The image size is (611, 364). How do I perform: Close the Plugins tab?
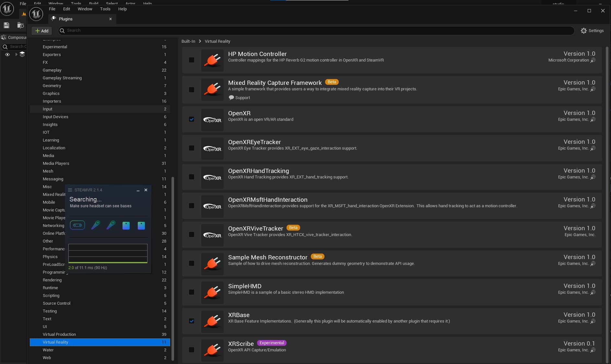111,19
